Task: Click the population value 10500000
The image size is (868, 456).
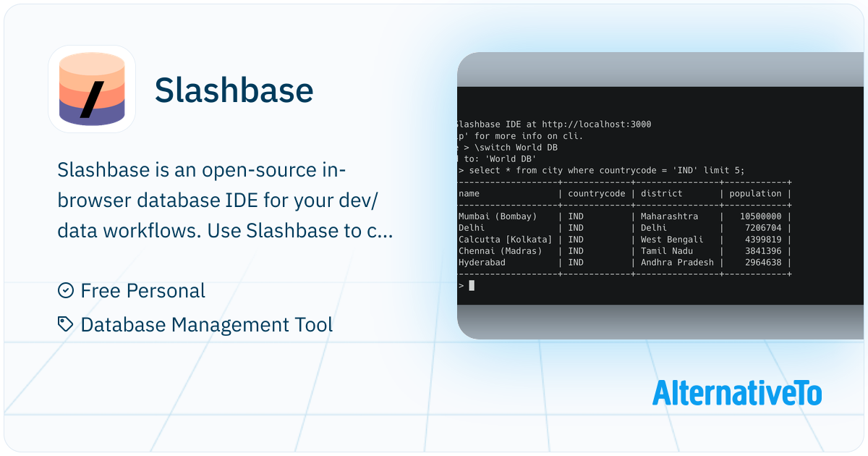Action: pos(760,216)
